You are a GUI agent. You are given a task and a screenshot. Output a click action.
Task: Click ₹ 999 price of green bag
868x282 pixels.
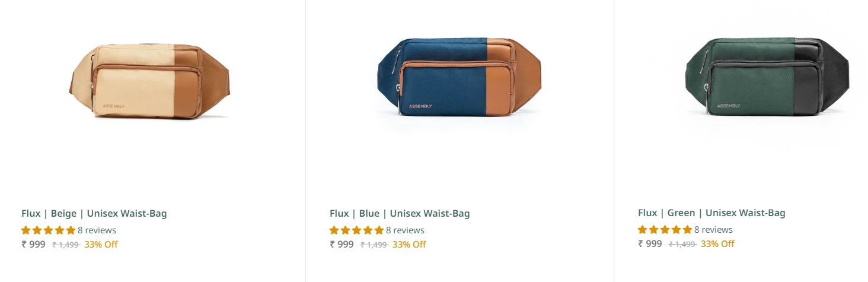point(650,243)
